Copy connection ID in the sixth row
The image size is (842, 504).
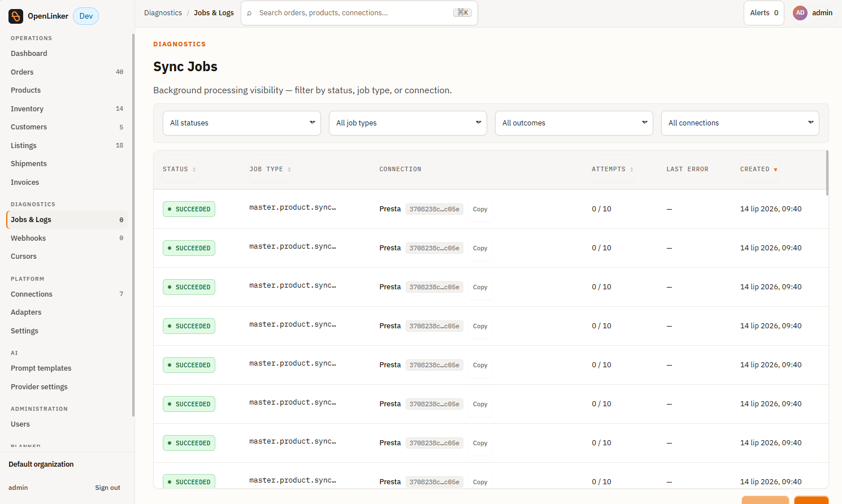point(480,404)
